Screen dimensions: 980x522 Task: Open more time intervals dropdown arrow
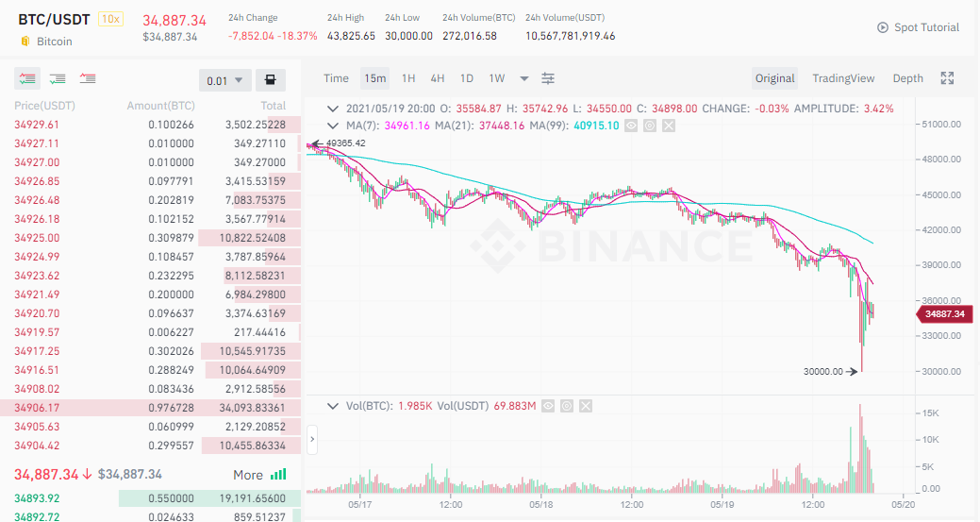pos(524,78)
